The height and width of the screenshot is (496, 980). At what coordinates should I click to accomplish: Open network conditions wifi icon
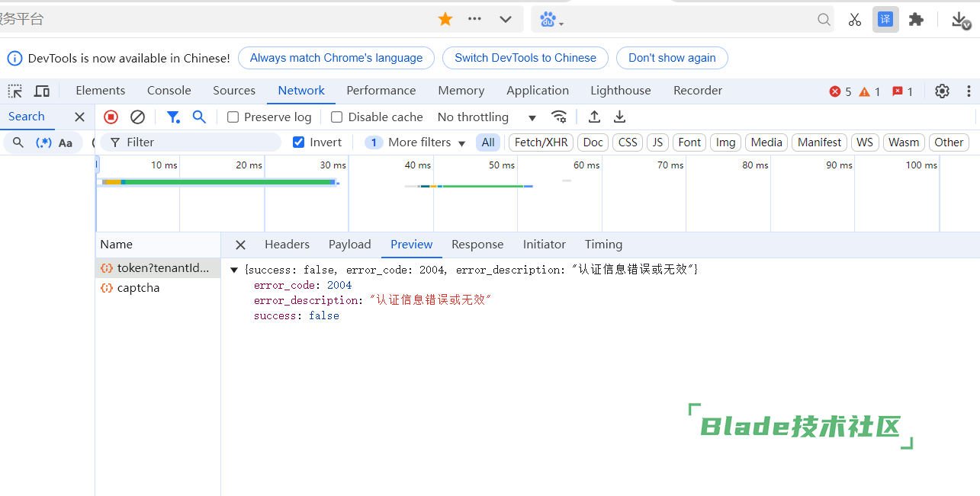pos(559,117)
